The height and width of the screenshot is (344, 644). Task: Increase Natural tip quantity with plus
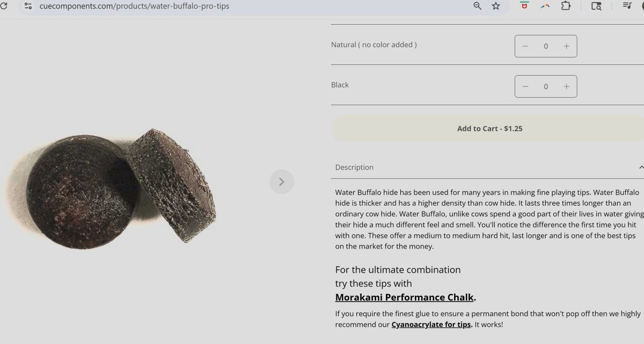click(566, 46)
